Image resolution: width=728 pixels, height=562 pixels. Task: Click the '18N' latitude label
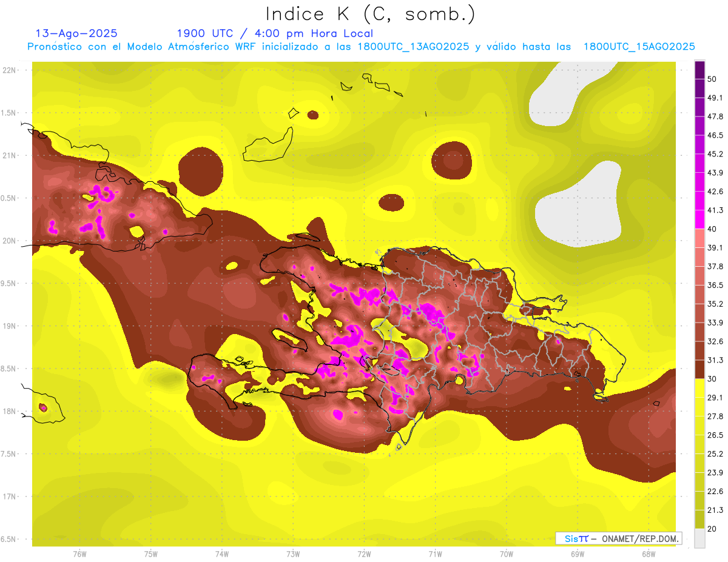click(9, 411)
